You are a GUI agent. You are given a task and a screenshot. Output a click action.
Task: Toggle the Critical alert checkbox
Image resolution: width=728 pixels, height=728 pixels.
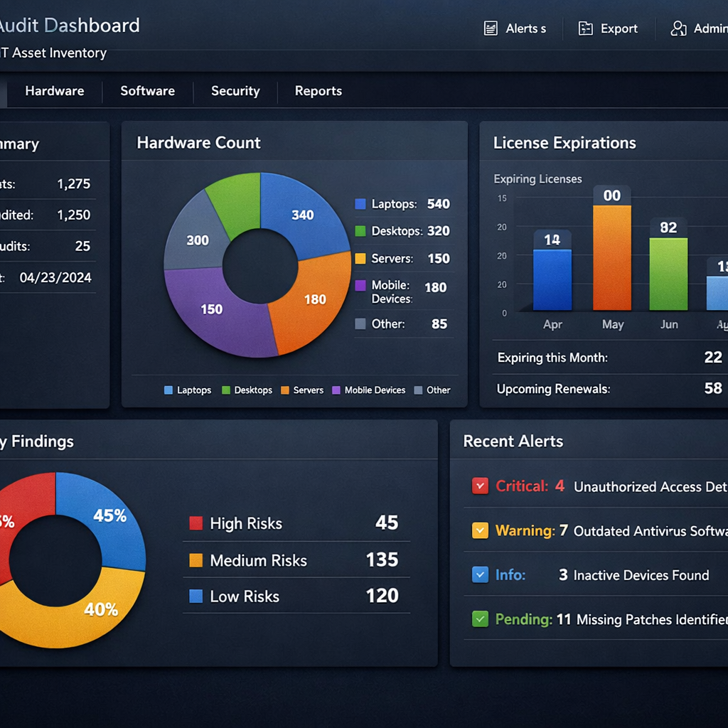[480, 486]
